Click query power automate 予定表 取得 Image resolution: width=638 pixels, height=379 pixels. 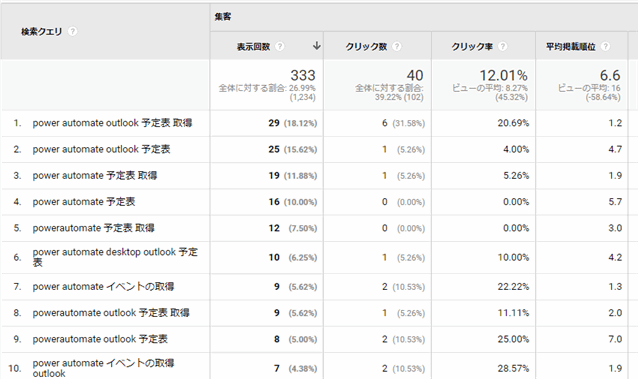pos(95,175)
